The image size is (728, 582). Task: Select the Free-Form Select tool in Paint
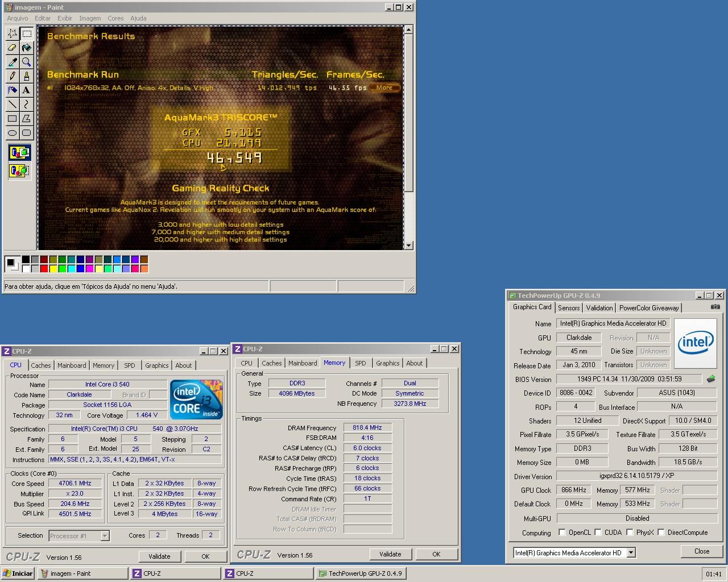coord(12,34)
